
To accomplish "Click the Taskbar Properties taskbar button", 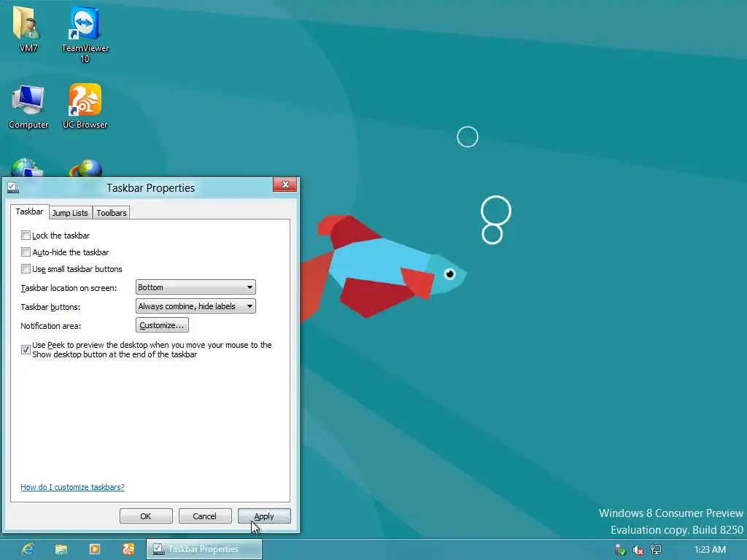I will tap(204, 549).
